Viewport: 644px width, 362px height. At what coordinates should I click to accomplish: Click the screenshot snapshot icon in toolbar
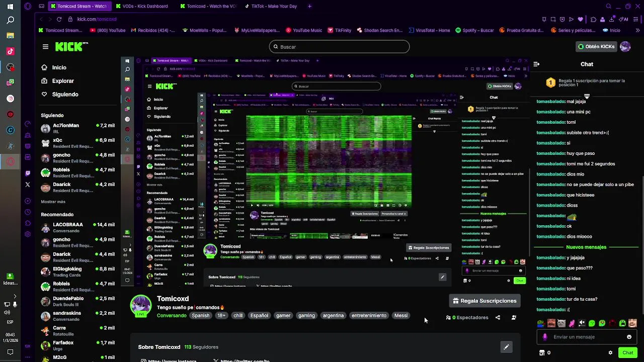(x=553, y=19)
